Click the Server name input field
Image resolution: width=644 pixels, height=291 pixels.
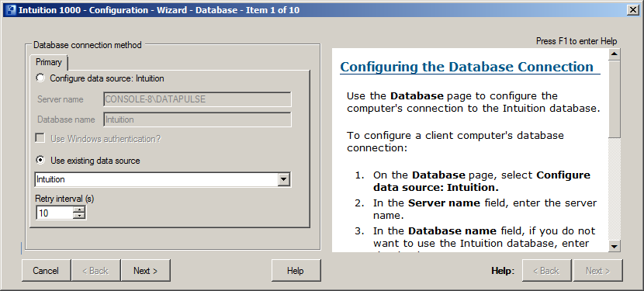[197, 99]
